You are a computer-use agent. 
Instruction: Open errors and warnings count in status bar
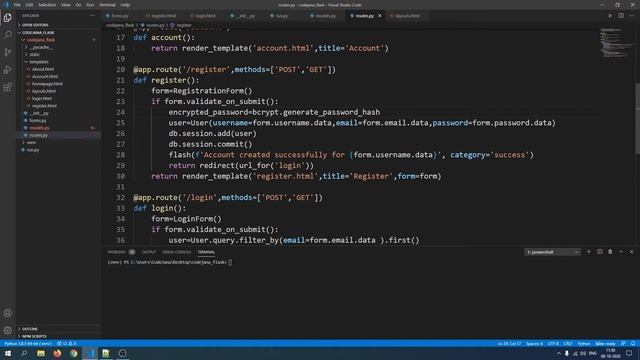[x=67, y=344]
